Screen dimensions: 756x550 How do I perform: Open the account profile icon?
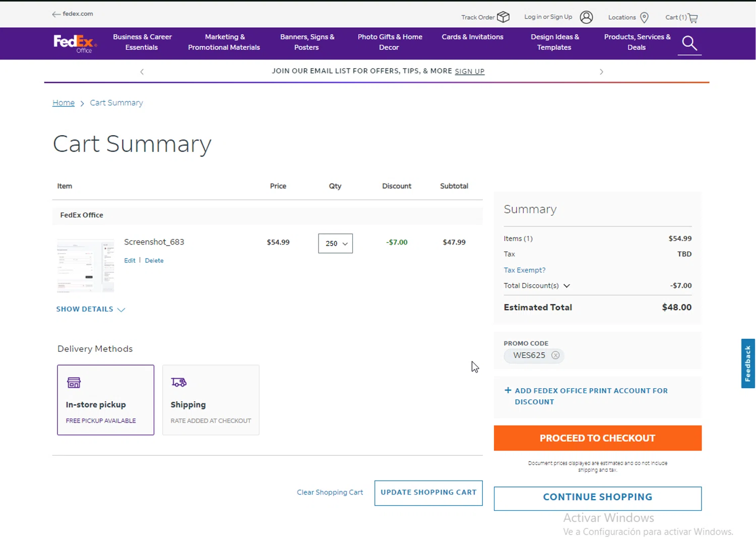586,17
